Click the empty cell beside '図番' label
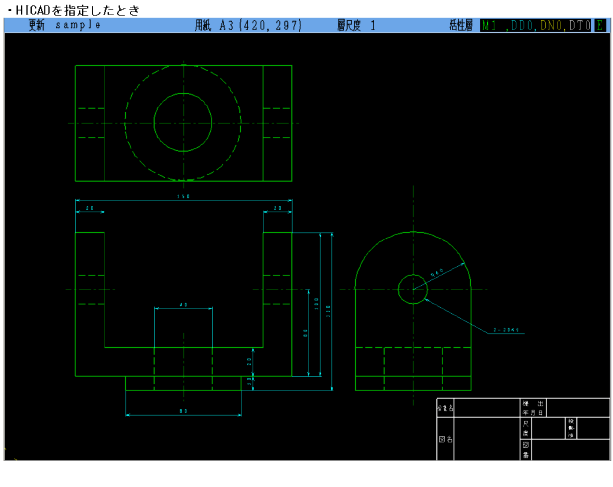This screenshot has height=487, width=613. (x=571, y=450)
